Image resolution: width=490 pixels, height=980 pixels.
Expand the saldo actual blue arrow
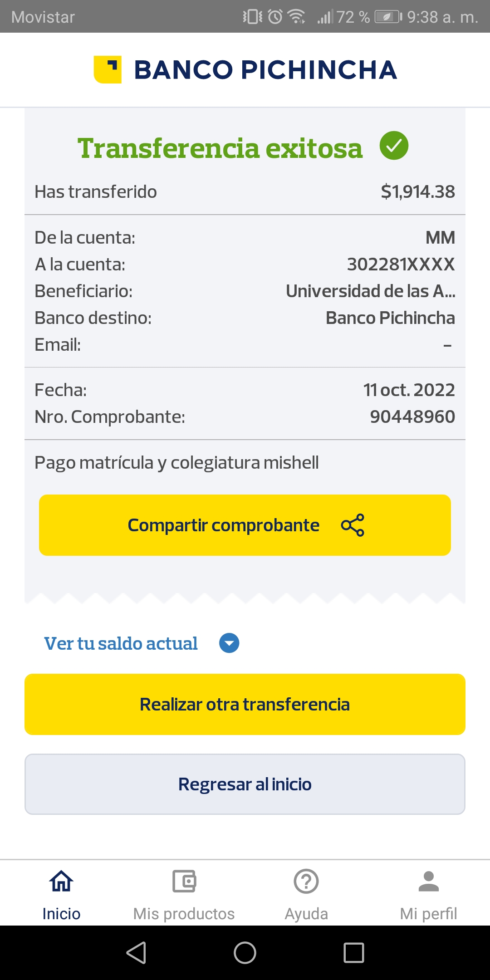pos(229,643)
